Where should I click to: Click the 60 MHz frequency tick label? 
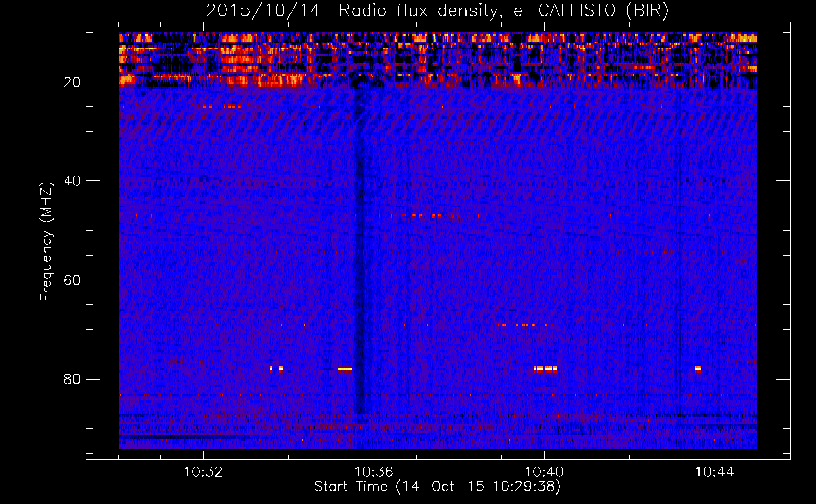(72, 280)
